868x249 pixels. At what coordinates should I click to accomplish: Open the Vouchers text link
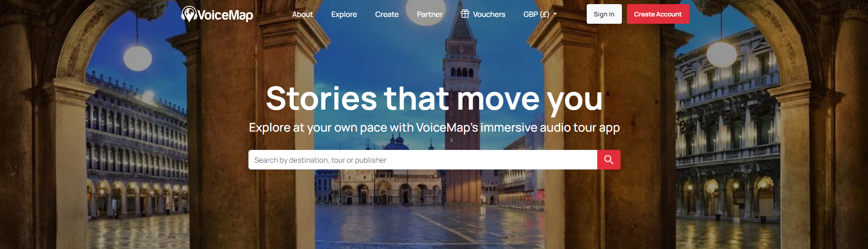[x=489, y=14]
